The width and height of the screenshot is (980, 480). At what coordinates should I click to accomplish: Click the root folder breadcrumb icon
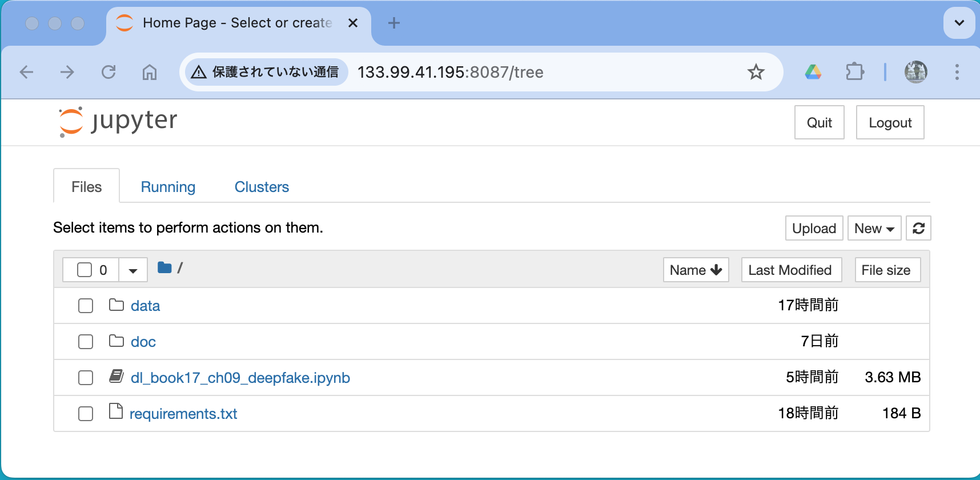[x=164, y=268]
